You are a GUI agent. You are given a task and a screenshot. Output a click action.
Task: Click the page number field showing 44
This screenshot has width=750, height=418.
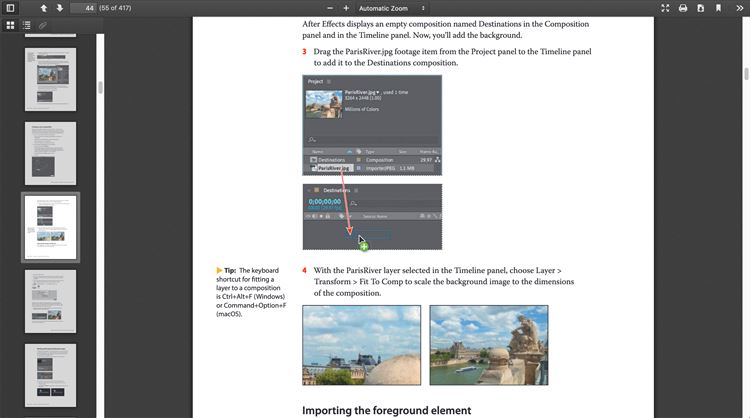83,8
